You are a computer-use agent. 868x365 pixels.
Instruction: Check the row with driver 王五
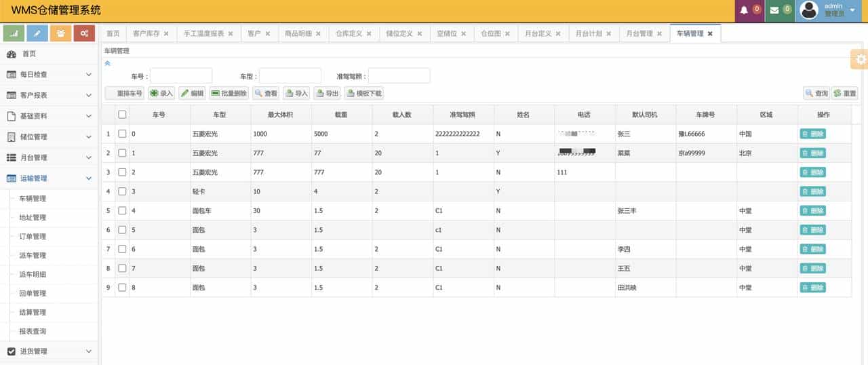point(122,269)
